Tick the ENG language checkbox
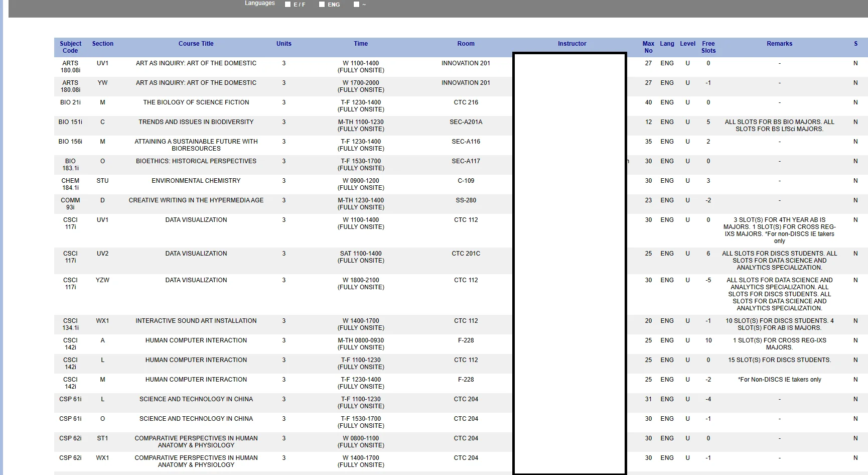 pos(322,5)
